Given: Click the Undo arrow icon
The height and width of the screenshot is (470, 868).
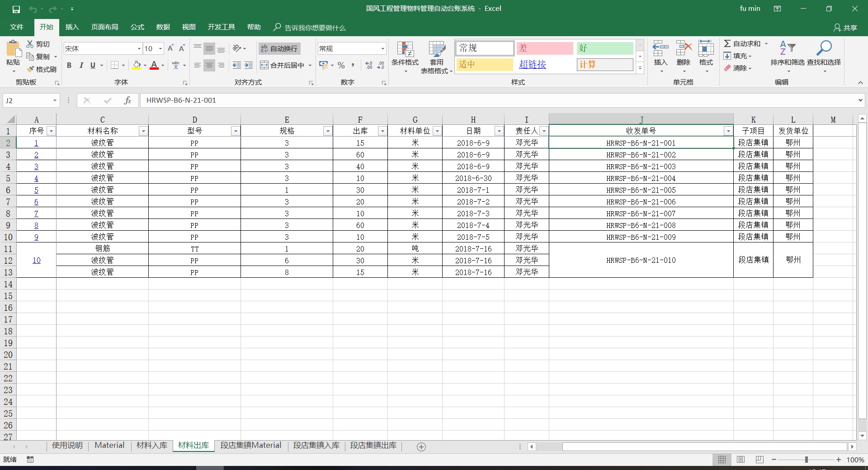Looking at the screenshot, I should [x=33, y=9].
